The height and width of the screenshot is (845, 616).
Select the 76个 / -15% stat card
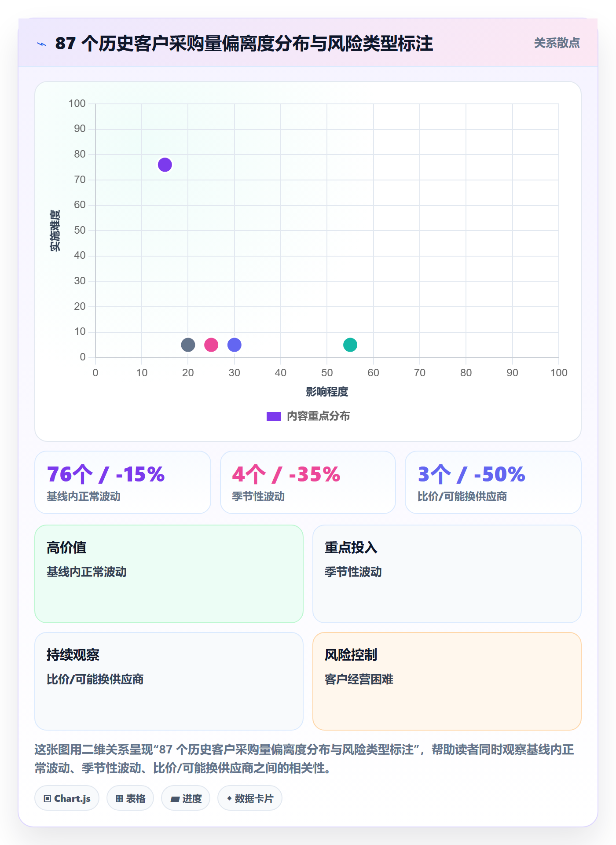coord(123,482)
